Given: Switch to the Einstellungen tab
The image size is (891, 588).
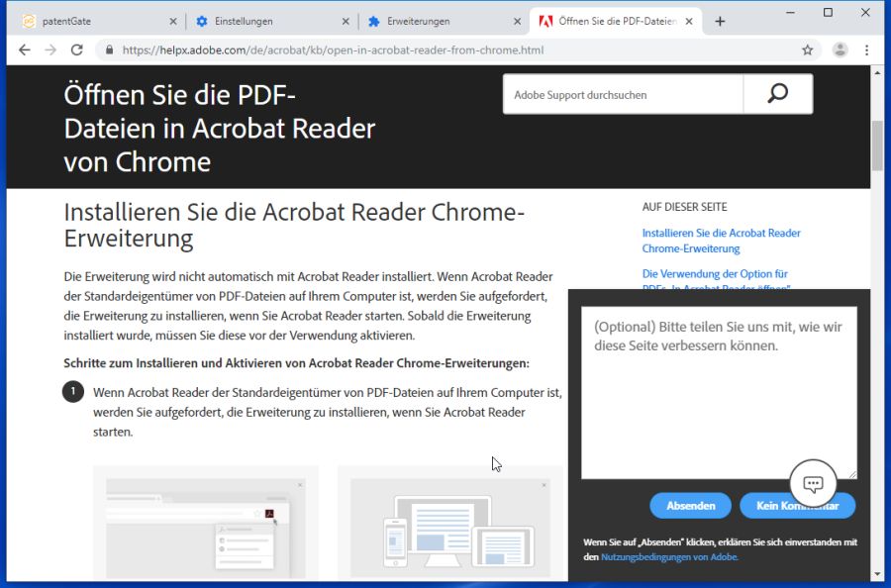Looking at the screenshot, I should click(x=271, y=22).
